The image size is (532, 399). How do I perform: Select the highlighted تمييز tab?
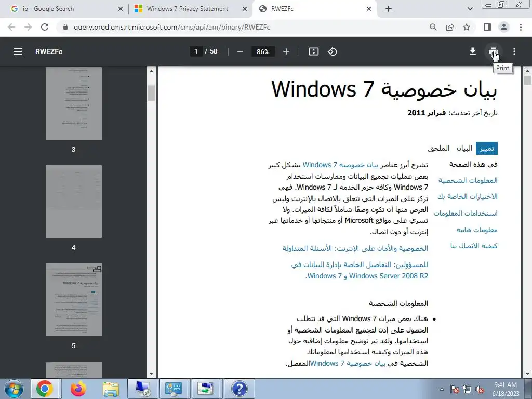pos(486,148)
